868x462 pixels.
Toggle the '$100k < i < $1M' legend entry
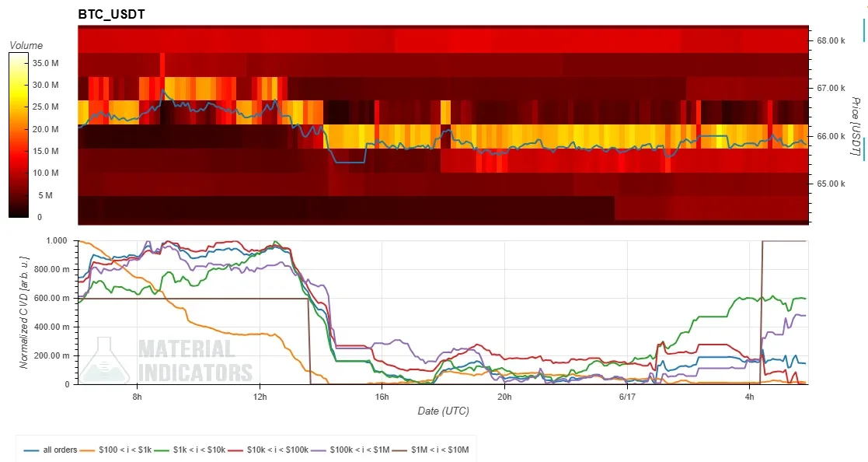(350, 450)
